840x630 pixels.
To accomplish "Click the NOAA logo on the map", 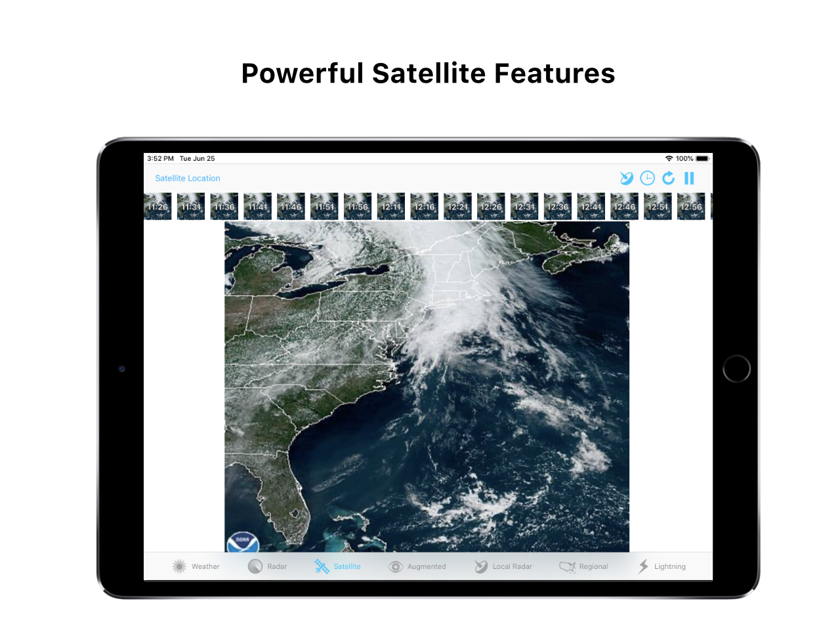I will pyautogui.click(x=243, y=542).
